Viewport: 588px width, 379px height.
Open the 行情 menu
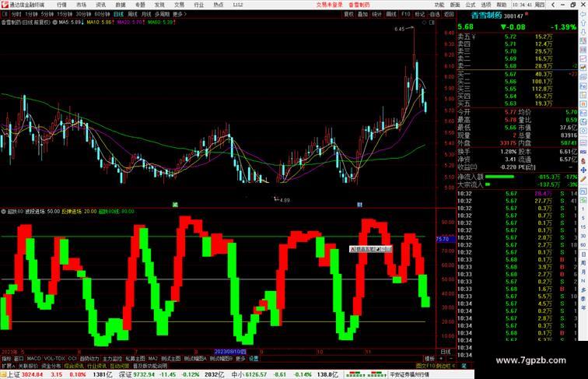click(61, 5)
